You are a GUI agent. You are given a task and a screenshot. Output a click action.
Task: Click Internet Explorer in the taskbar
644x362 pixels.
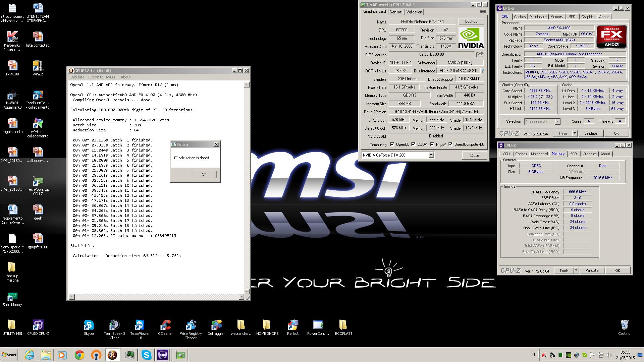click(x=30, y=355)
